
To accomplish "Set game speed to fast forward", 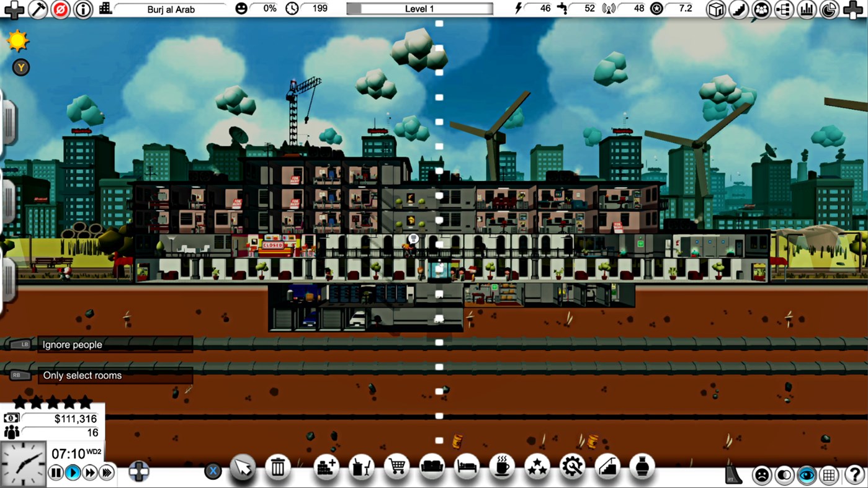I will (90, 473).
